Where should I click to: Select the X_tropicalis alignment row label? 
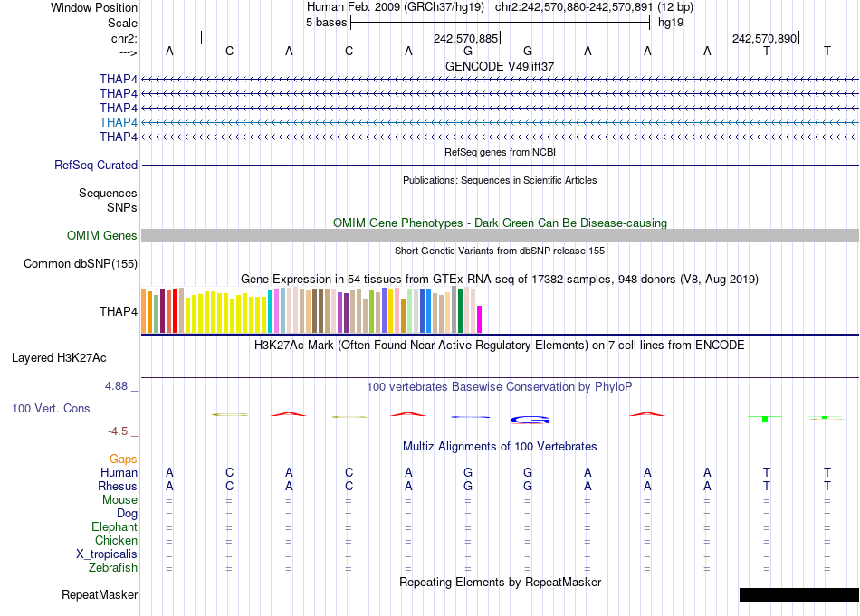[107, 554]
